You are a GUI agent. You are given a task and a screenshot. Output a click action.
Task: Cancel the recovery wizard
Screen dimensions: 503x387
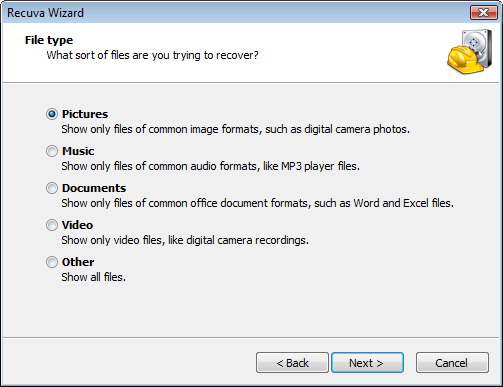452,363
